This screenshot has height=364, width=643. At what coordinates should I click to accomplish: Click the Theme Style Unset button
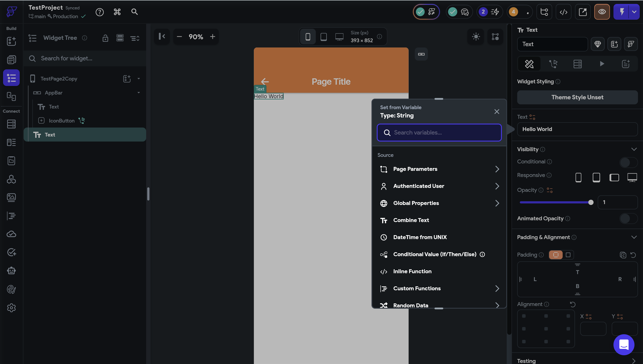[x=577, y=97]
